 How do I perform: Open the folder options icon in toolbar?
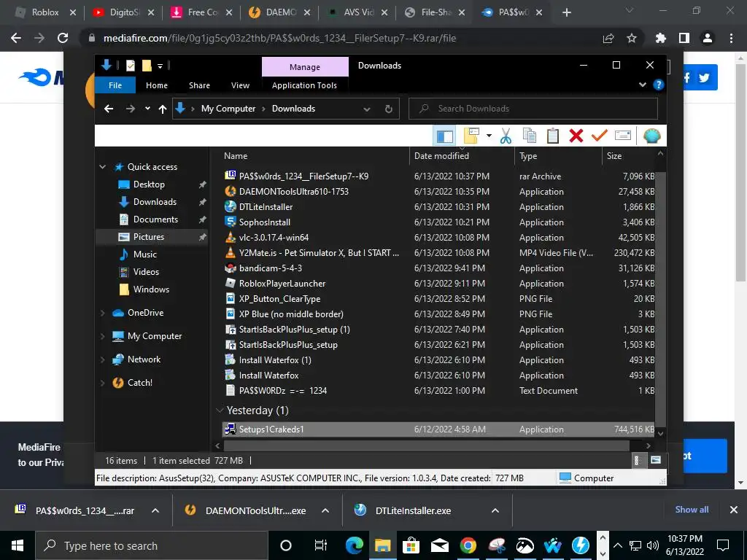(471, 136)
